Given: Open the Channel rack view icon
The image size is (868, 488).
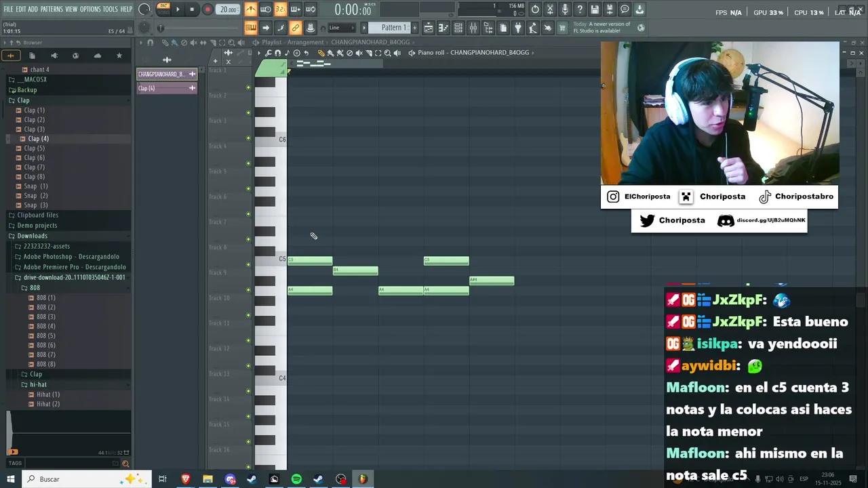Looking at the screenshot, I should pyautogui.click(x=458, y=28).
